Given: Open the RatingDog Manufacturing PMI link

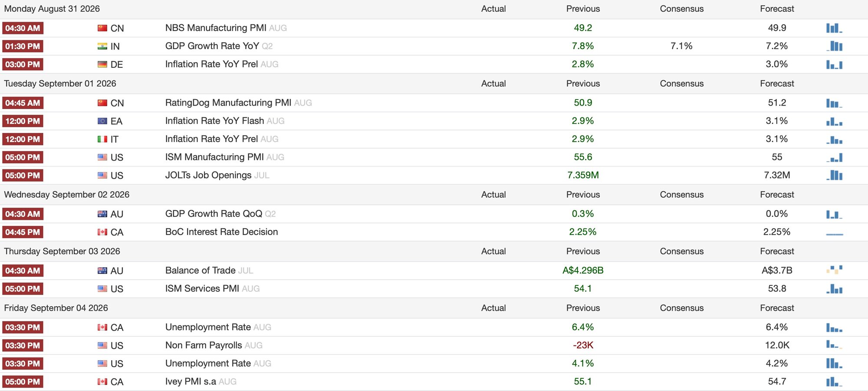Looking at the screenshot, I should tap(228, 103).
